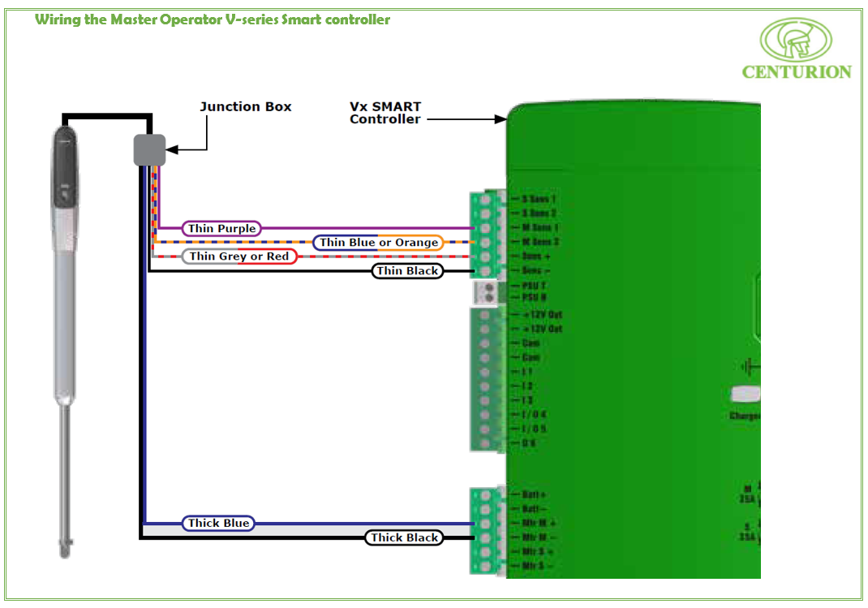Click the screw terminal beside upper +12V Out
Viewport: 868px width, 608px height.
click(x=484, y=315)
